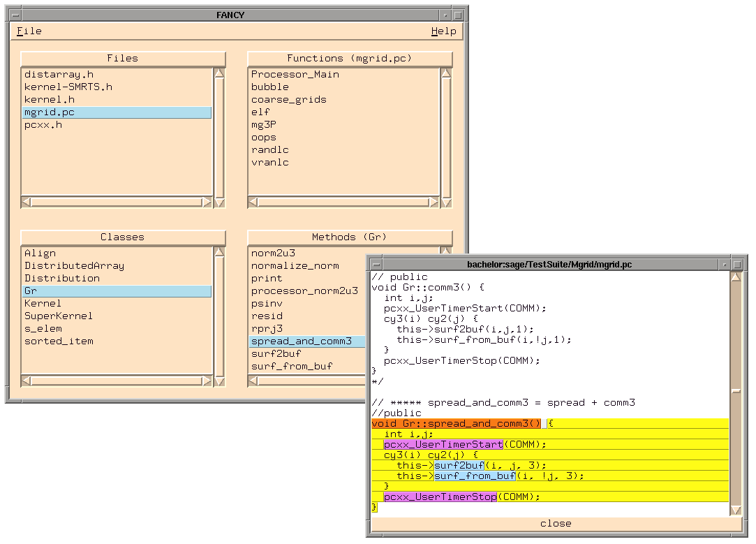Select spread_and_comm3 method
The height and width of the screenshot is (544, 756).
pyautogui.click(x=308, y=341)
